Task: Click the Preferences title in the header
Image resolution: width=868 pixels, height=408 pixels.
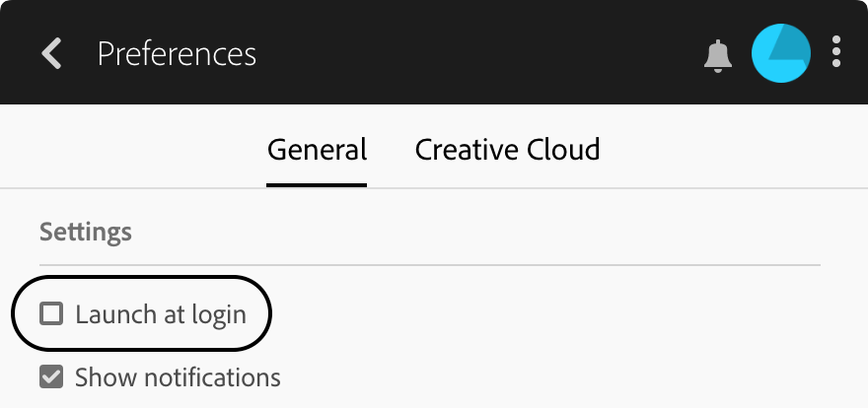Action: (177, 53)
